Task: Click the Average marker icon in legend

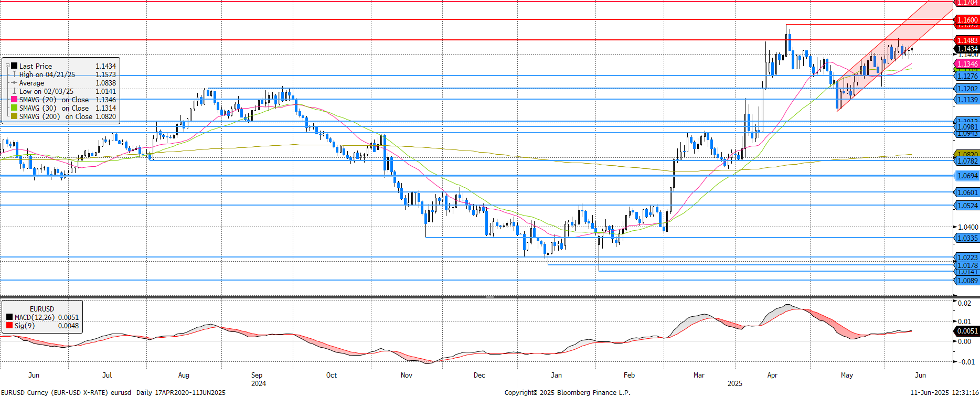Action: (x=14, y=83)
